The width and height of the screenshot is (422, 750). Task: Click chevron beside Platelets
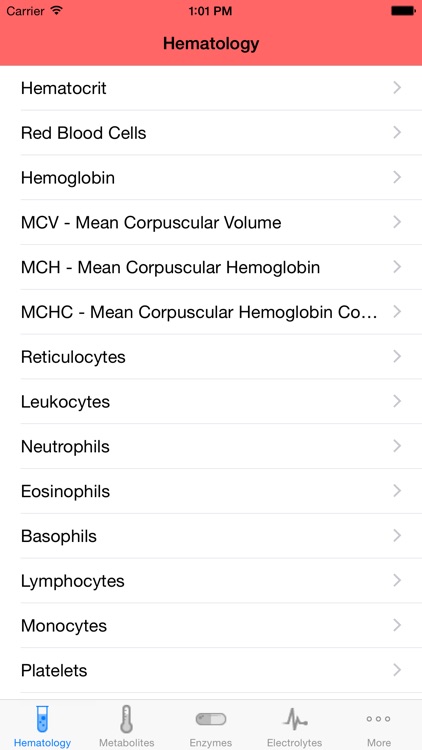coord(397,670)
